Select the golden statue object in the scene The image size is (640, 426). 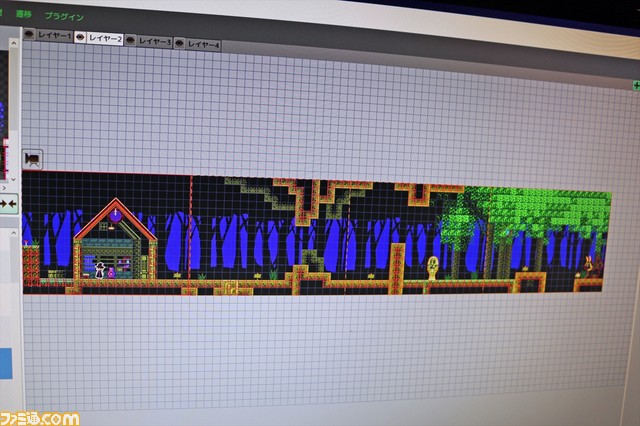coord(432,268)
